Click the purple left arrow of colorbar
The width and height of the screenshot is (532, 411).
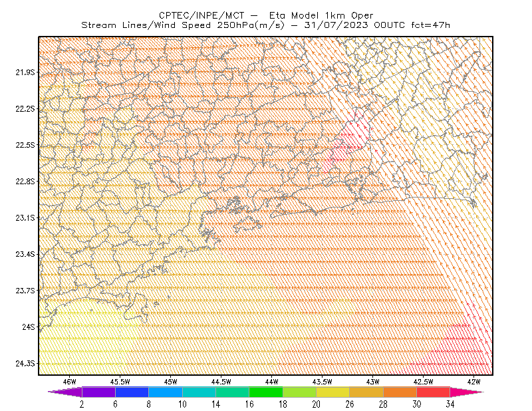point(65,392)
